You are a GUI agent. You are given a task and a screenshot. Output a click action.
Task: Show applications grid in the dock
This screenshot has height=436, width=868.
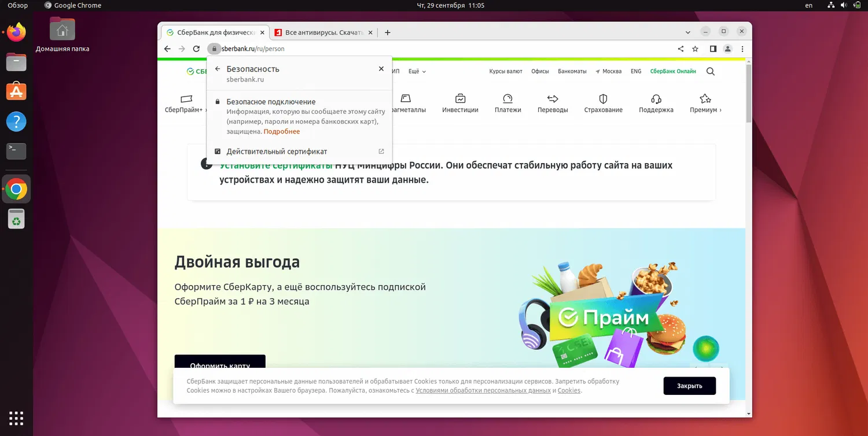16,418
